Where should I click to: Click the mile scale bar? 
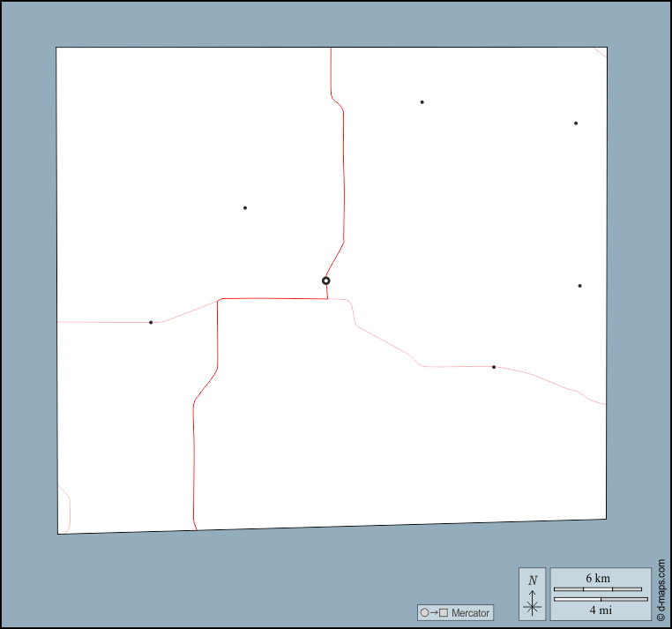[x=601, y=599]
